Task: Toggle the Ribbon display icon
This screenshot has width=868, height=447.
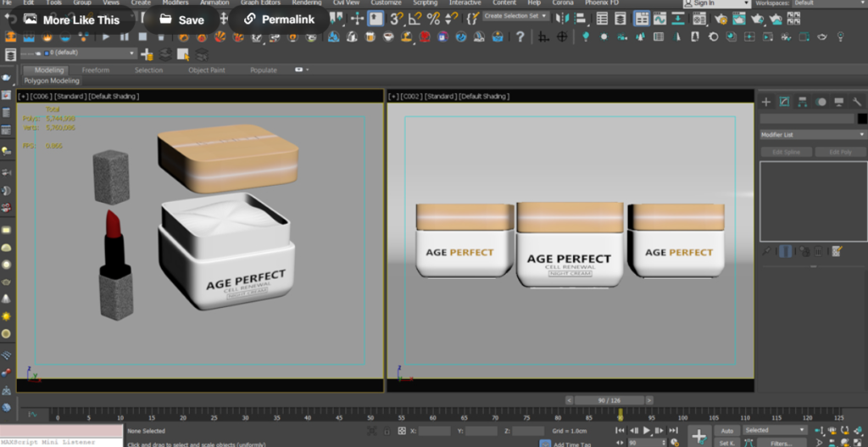Action: tap(642, 19)
